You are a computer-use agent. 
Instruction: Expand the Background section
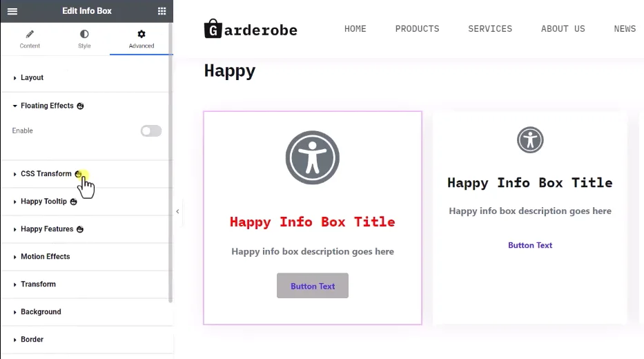coord(86,312)
